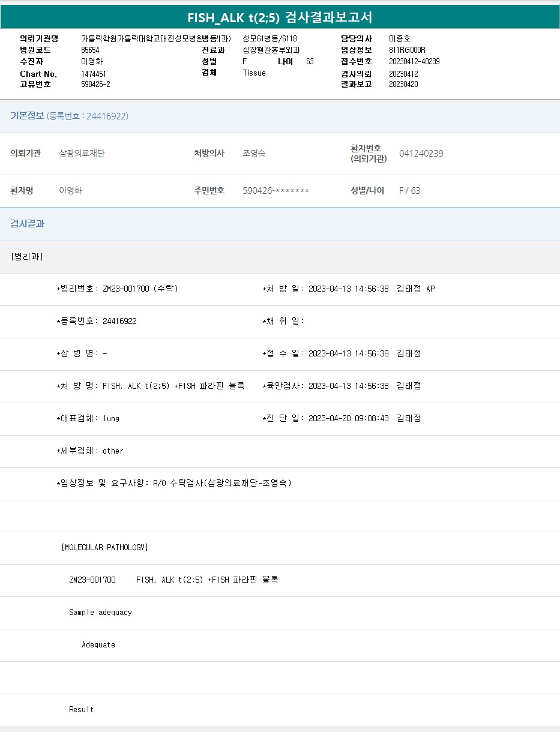Select the Result label at bottom
Image resolution: width=560 pixels, height=732 pixels.
(81, 709)
